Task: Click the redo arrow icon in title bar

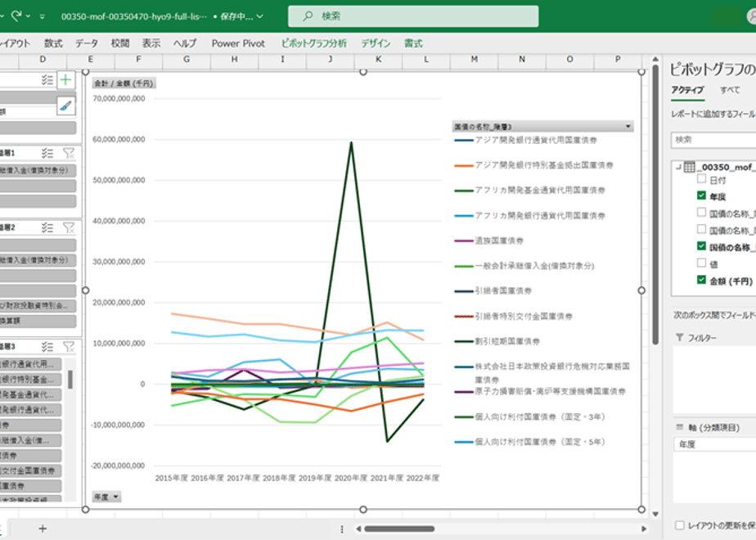Action: click(x=16, y=16)
